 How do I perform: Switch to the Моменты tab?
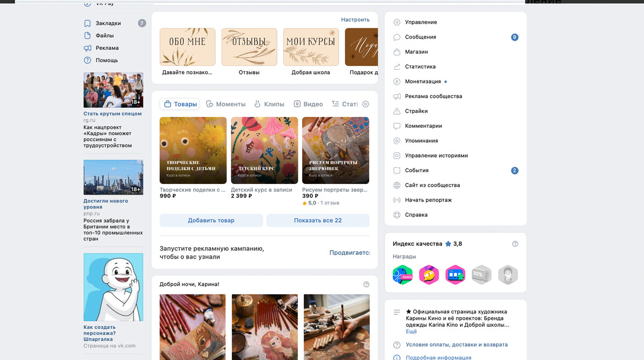point(226,104)
